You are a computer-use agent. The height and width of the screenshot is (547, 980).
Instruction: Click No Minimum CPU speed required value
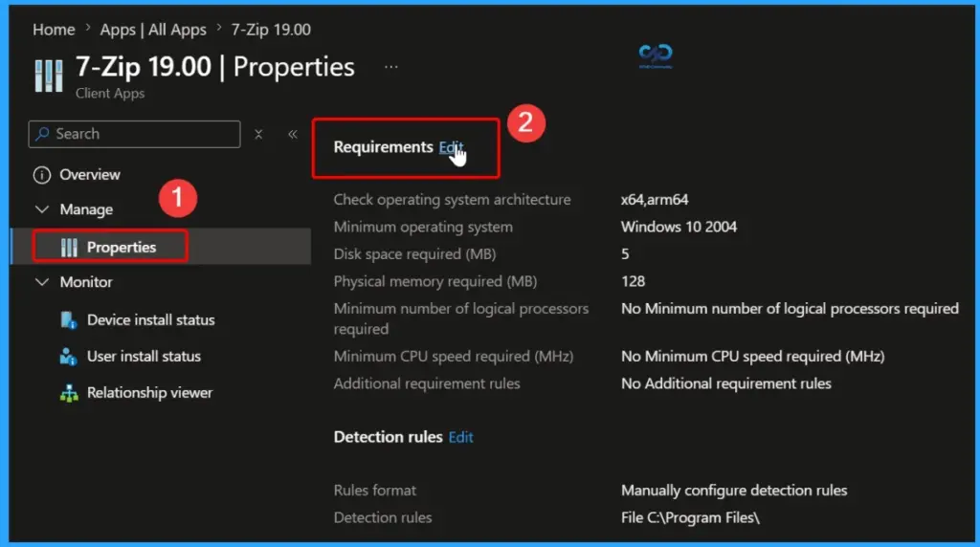[x=752, y=357]
